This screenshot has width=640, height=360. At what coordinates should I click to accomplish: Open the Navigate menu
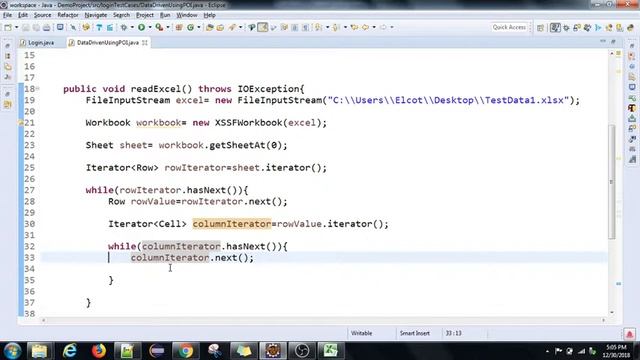point(96,15)
